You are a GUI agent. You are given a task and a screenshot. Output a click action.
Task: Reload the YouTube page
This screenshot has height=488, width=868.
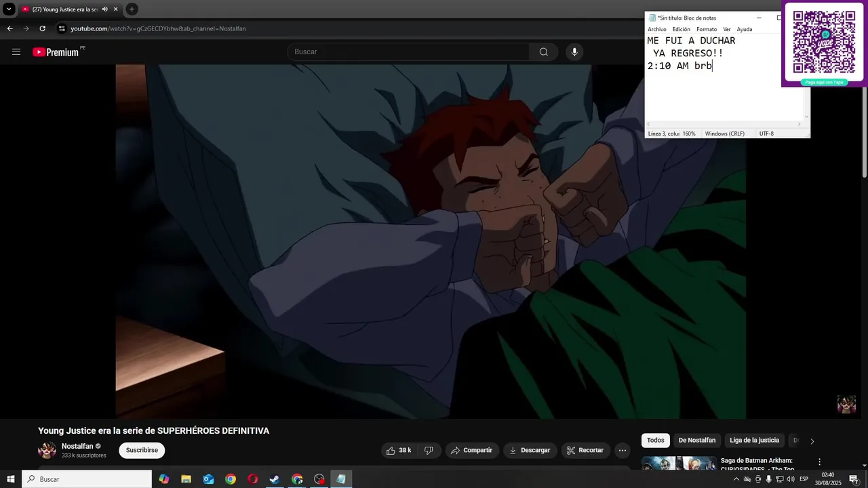pyautogui.click(x=42, y=28)
